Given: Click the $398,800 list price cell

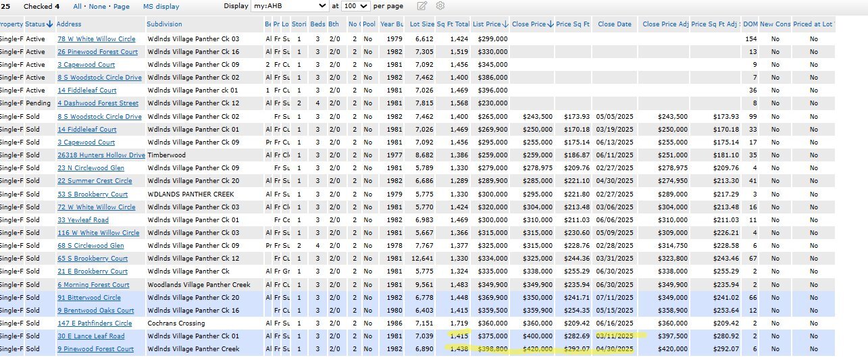Looking at the screenshot, I should 492,349.
